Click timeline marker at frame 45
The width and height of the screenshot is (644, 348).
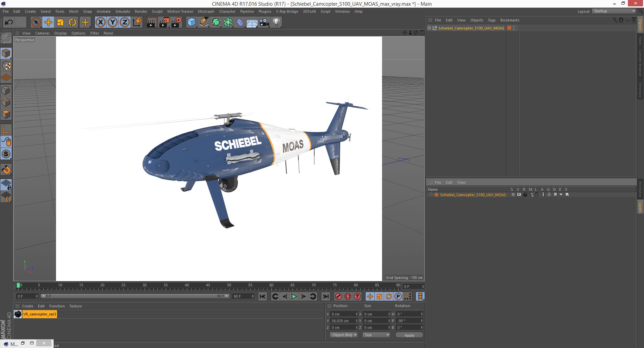coord(208,286)
